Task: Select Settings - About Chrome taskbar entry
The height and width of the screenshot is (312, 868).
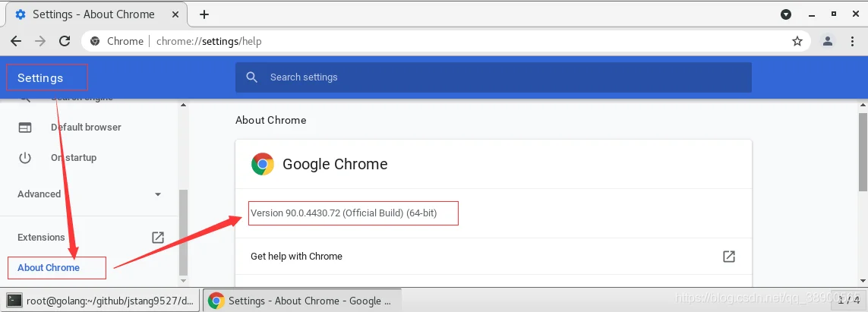Action: click(301, 301)
